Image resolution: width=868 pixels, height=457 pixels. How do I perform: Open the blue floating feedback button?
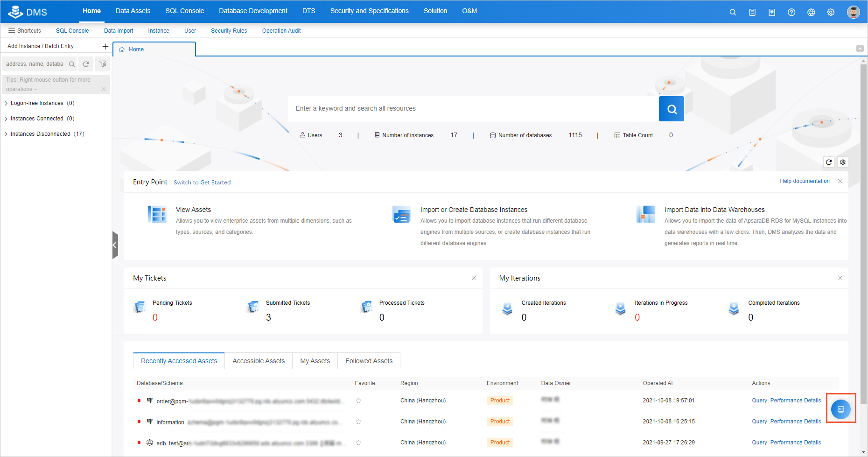841,409
